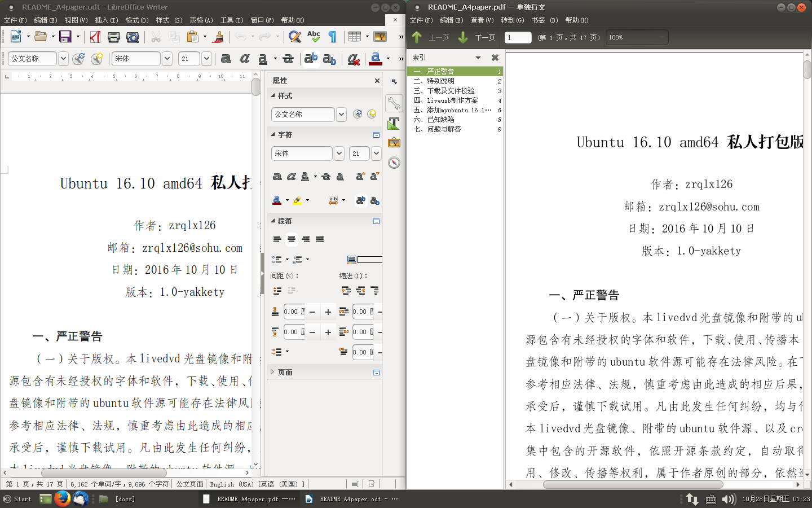
Task: Open style dropdown in sidebar 样式 section
Action: (x=341, y=114)
